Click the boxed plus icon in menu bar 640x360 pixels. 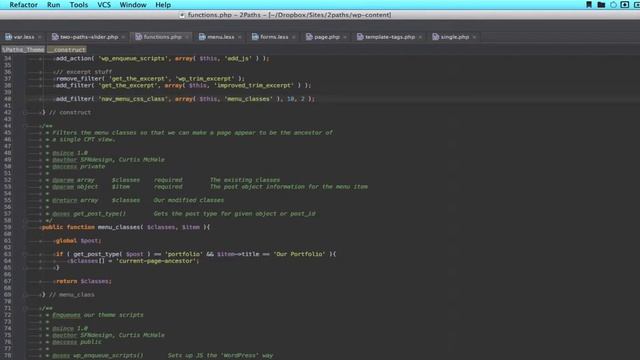click(624, 4)
